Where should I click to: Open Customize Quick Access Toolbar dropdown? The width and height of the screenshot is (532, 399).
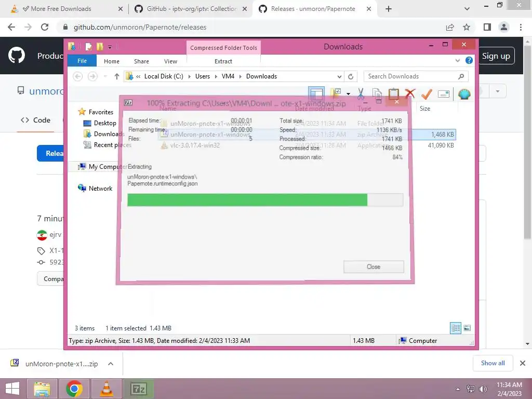point(110,47)
